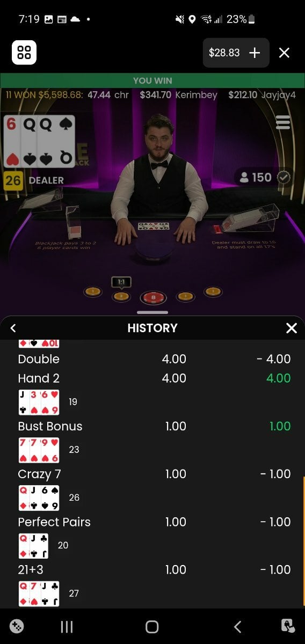Open the Crazy 7 history entry
This screenshot has height=644, width=305.
pos(152,474)
